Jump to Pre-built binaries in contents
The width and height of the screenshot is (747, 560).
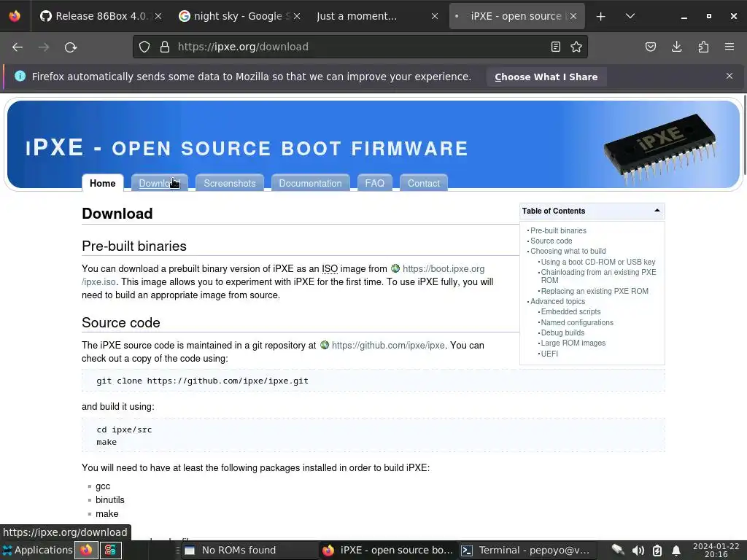pyautogui.click(x=558, y=230)
